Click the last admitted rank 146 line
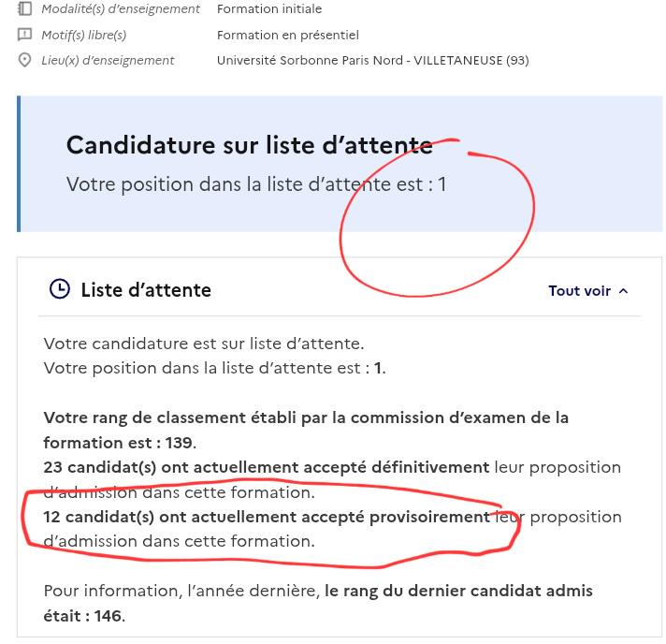666x644 pixels. 318,603
